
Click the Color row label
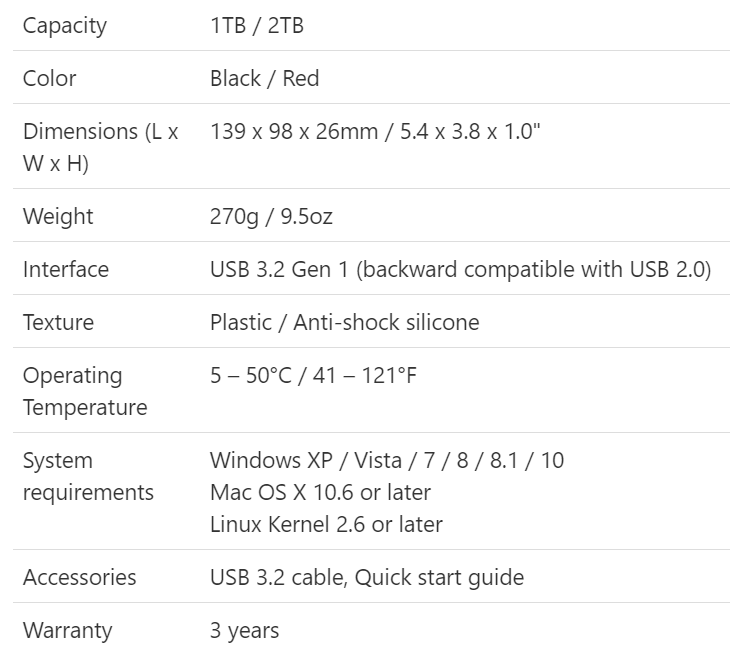[x=49, y=78]
